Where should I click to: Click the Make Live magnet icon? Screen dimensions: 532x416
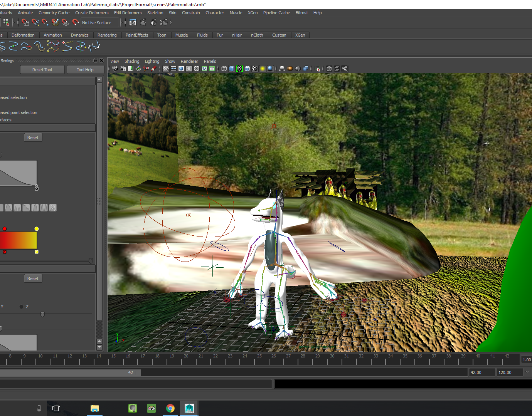[x=76, y=22]
